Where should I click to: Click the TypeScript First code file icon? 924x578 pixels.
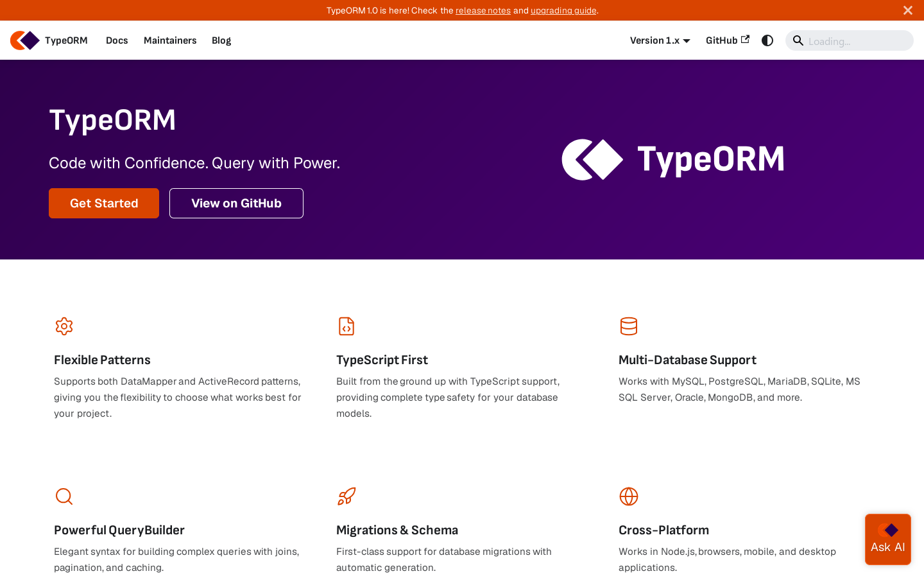346,326
